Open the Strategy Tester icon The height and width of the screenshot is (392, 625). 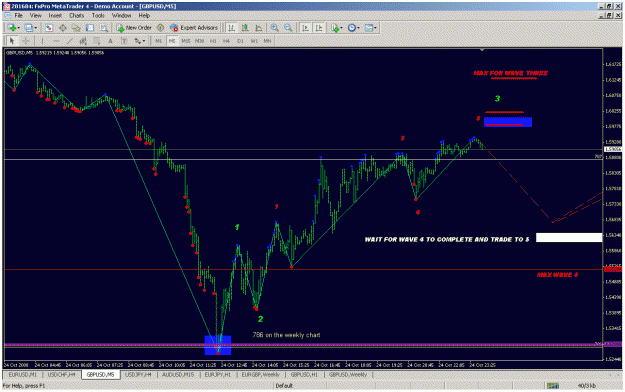pos(104,28)
